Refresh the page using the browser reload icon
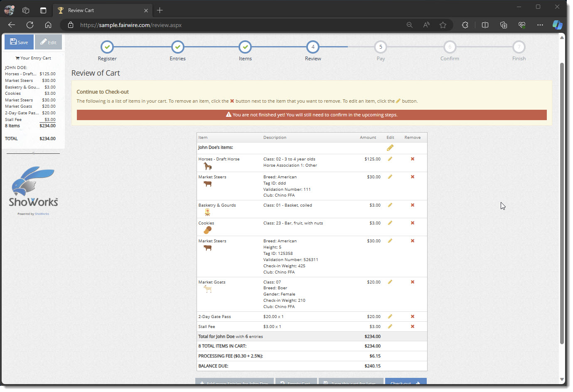Screen dimensions: 573x392 coord(30,25)
